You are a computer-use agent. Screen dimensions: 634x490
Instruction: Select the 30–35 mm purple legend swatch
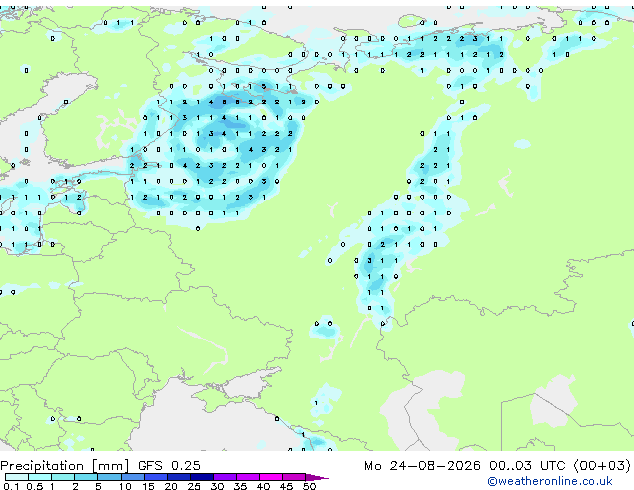[225, 477]
